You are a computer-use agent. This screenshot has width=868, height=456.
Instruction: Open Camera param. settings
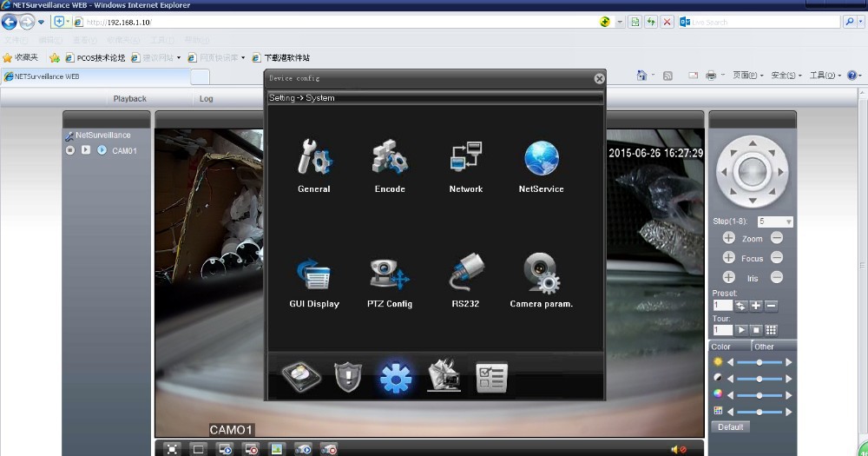pos(541,275)
